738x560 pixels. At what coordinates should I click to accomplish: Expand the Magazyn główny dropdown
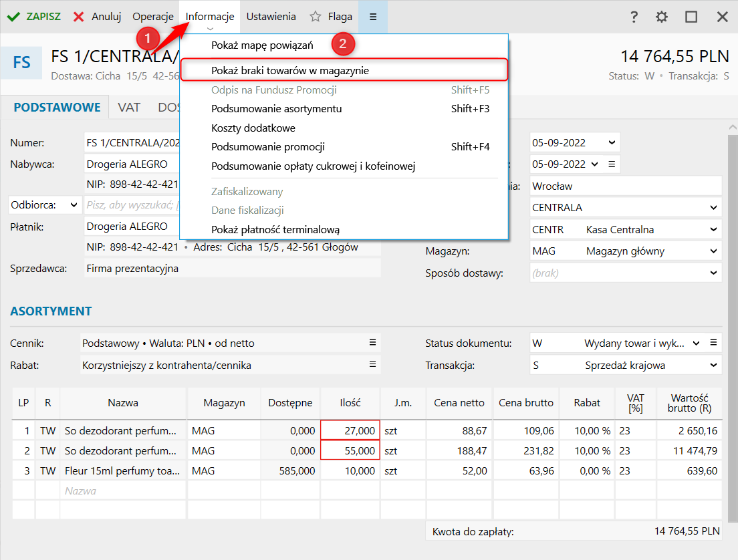tap(713, 252)
